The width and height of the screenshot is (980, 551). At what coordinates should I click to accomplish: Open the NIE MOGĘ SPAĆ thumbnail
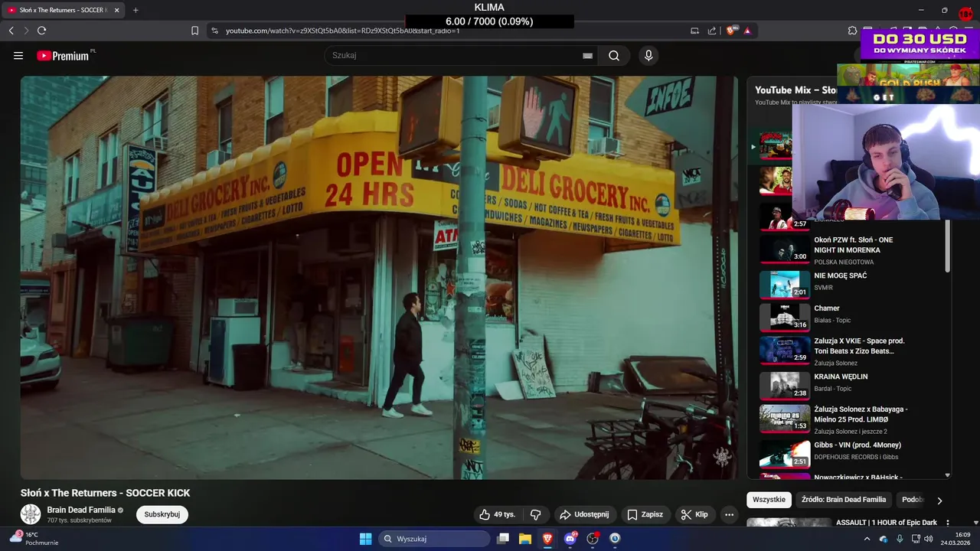click(x=785, y=284)
